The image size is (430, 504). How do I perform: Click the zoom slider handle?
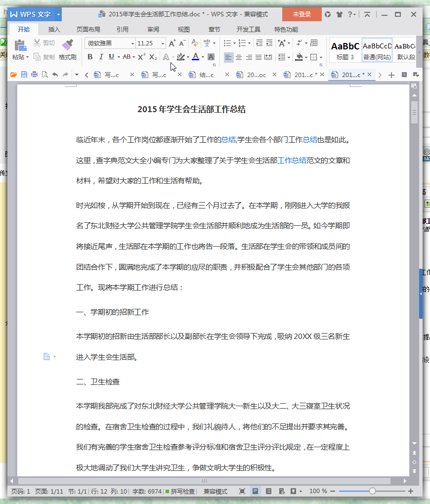coord(372,491)
